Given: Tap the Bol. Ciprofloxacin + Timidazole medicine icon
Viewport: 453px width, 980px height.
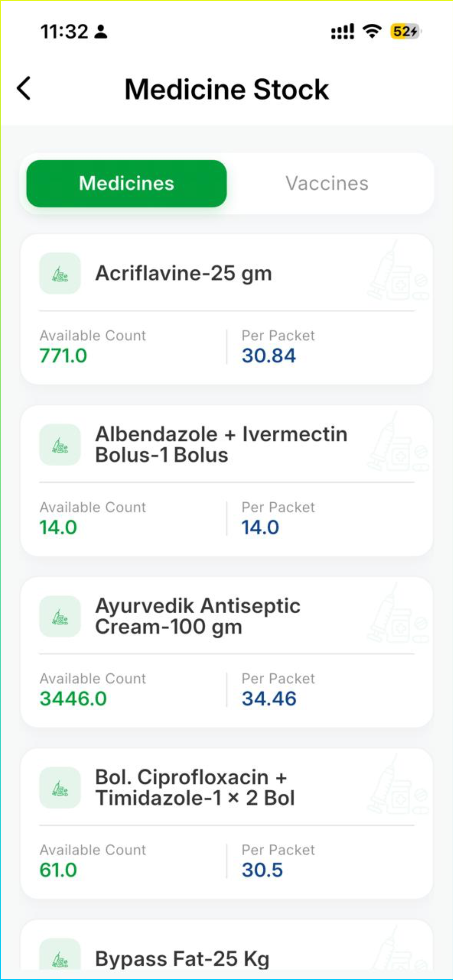Looking at the screenshot, I should pyautogui.click(x=60, y=787).
